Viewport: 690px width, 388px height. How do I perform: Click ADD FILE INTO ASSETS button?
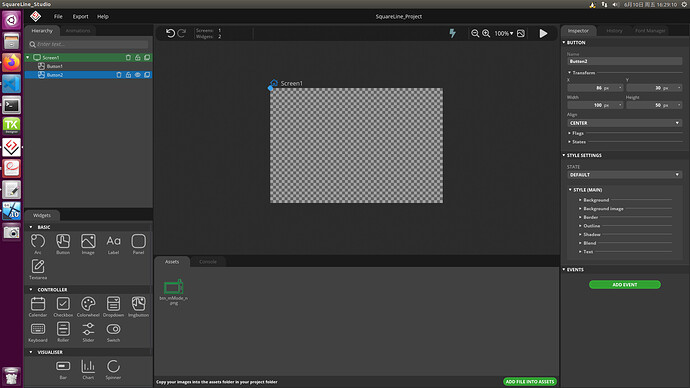[x=530, y=382]
